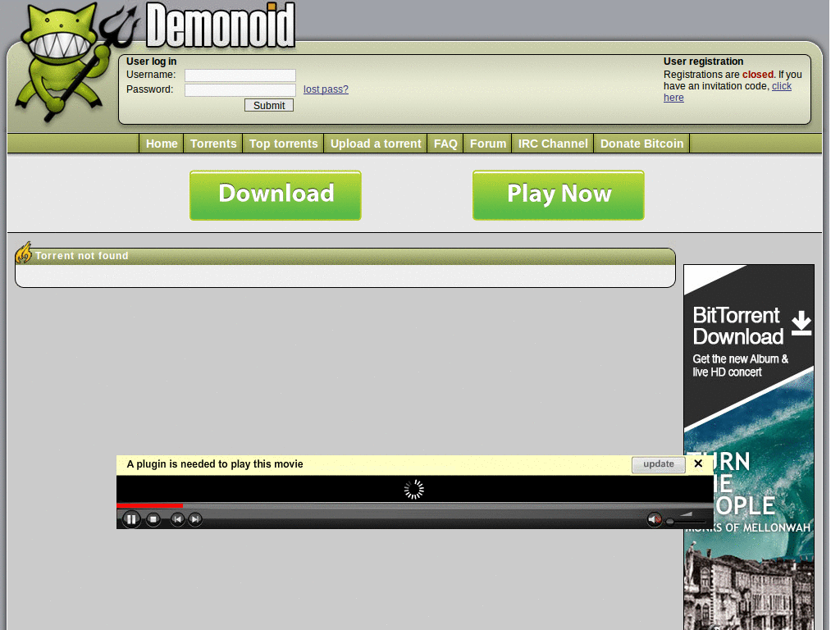This screenshot has width=840, height=630.
Task: Open the Home menu item
Action: coord(162,144)
